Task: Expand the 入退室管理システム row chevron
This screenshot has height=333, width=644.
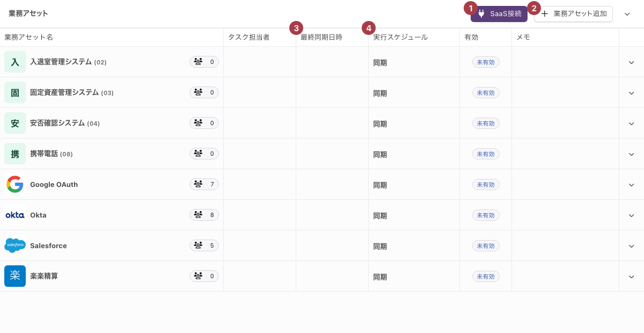Action: (631, 62)
